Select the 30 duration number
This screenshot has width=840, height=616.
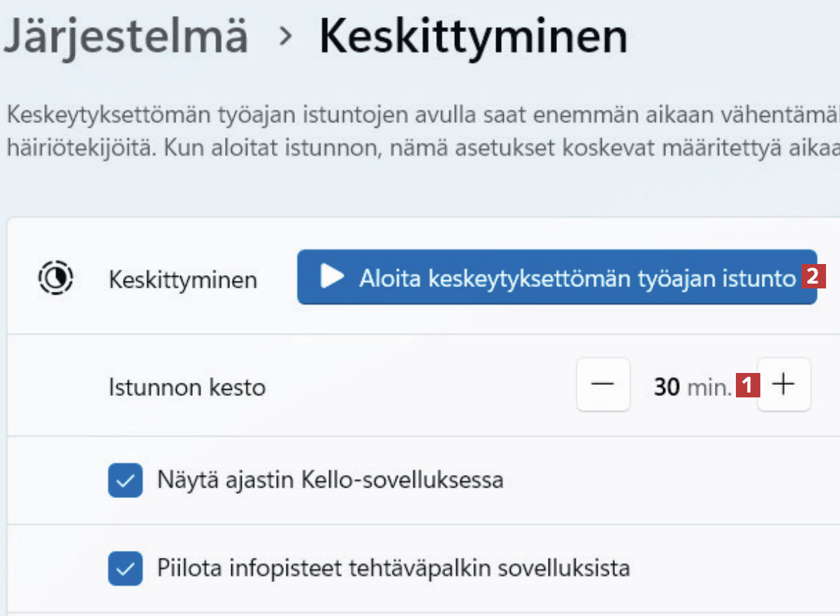pyautogui.click(x=667, y=386)
